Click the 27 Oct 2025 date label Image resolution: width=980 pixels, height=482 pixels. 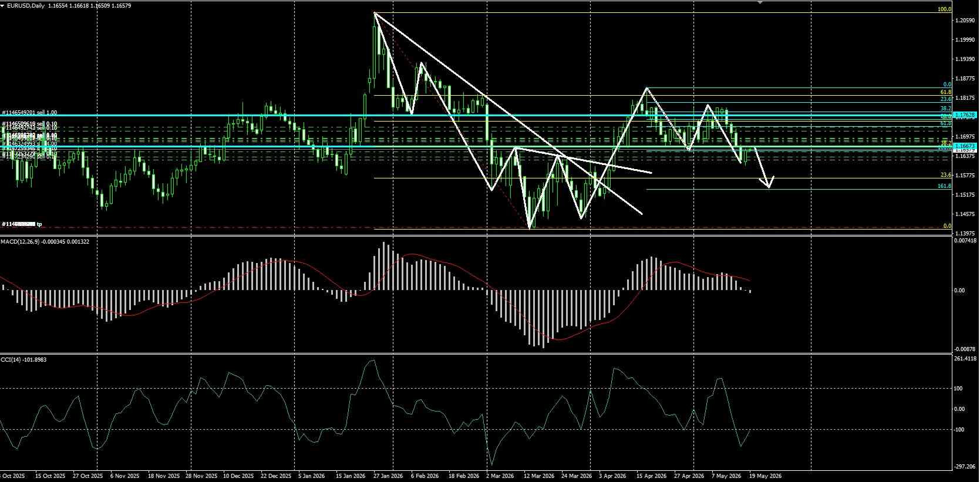pyautogui.click(x=88, y=476)
